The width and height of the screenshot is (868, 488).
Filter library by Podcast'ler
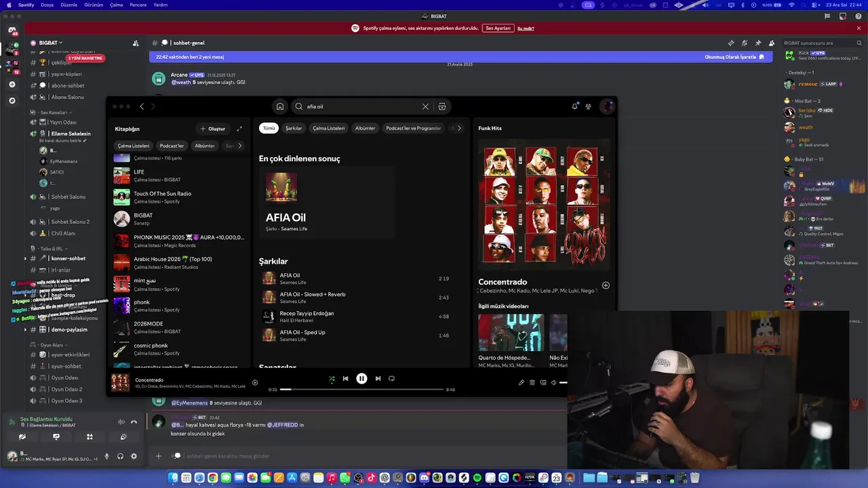[172, 146]
